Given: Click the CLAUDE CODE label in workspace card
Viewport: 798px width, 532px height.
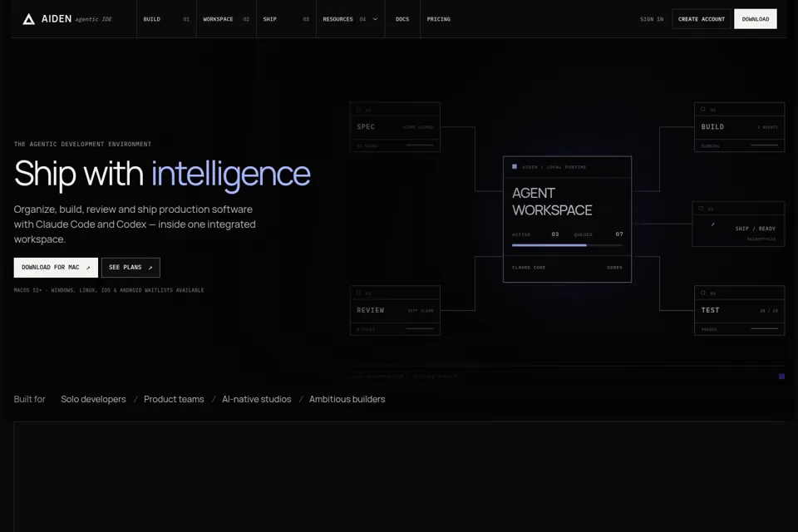Looking at the screenshot, I should [x=529, y=268].
